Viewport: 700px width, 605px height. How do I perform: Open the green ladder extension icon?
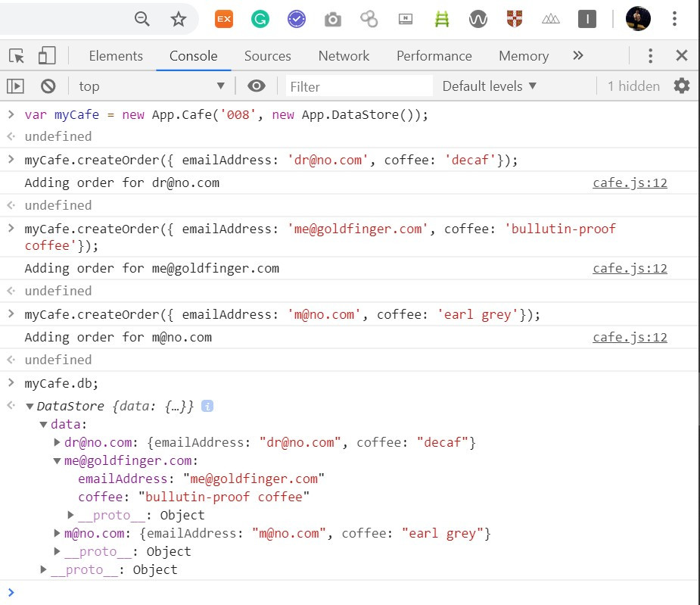(x=442, y=19)
